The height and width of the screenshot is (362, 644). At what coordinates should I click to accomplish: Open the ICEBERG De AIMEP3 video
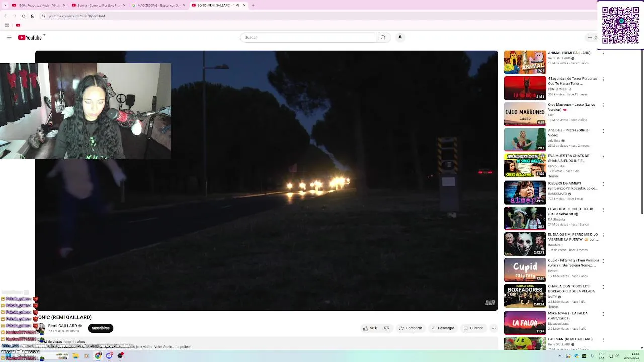525,192
